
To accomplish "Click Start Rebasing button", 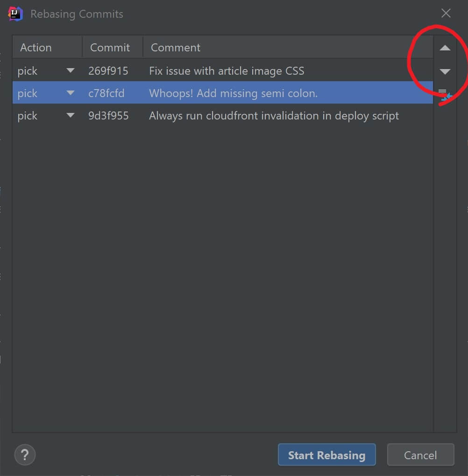I will (x=326, y=455).
